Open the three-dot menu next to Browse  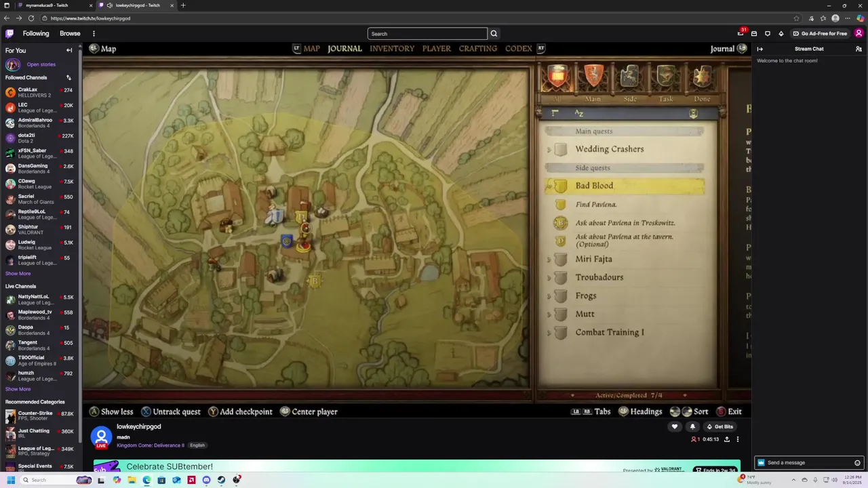tap(94, 33)
